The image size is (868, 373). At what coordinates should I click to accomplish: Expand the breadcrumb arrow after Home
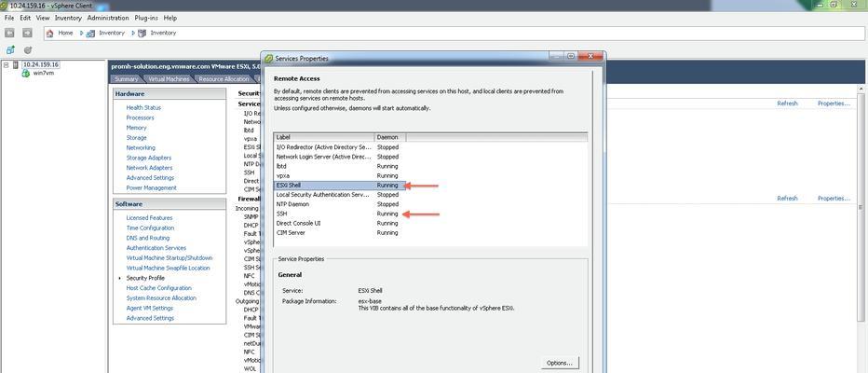click(81, 34)
